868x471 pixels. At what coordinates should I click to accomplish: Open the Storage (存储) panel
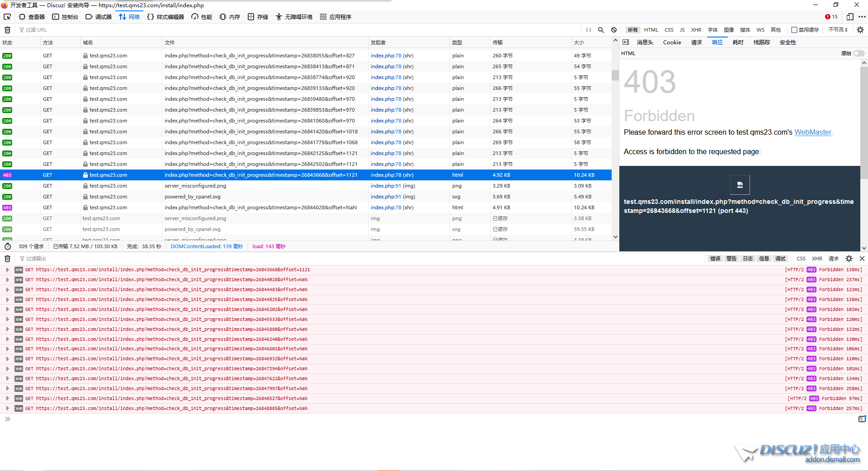coord(258,17)
